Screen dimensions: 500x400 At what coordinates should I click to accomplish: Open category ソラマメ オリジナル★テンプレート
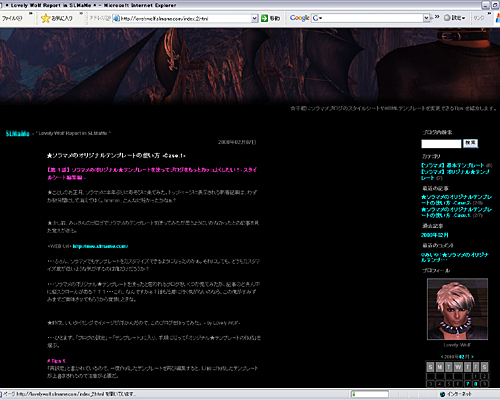(455, 175)
